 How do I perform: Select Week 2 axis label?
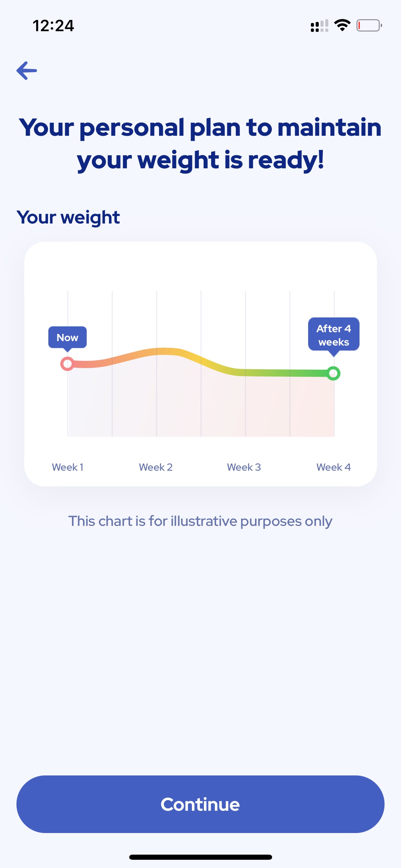[x=156, y=467]
